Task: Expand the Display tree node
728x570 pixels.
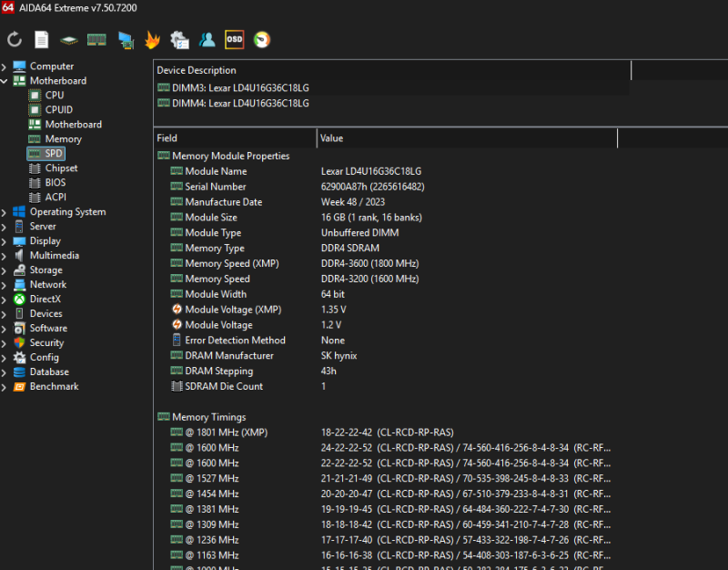Action: (x=5, y=241)
